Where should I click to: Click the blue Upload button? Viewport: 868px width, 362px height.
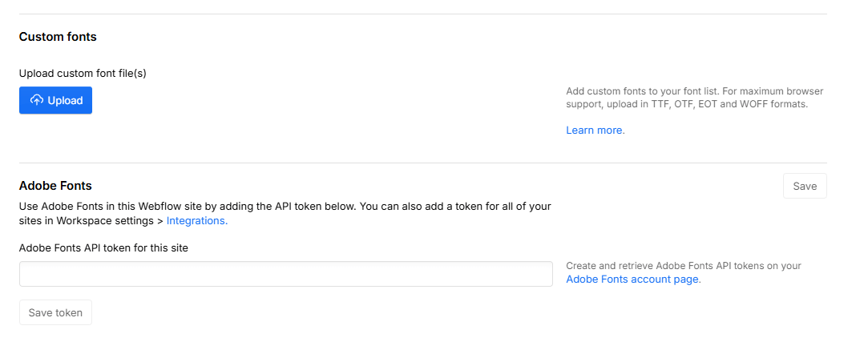(x=55, y=100)
